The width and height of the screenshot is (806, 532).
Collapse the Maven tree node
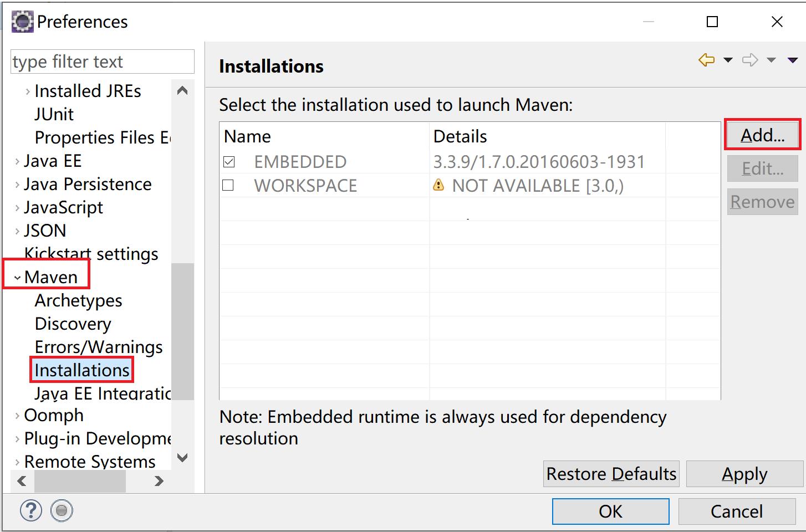coord(17,278)
